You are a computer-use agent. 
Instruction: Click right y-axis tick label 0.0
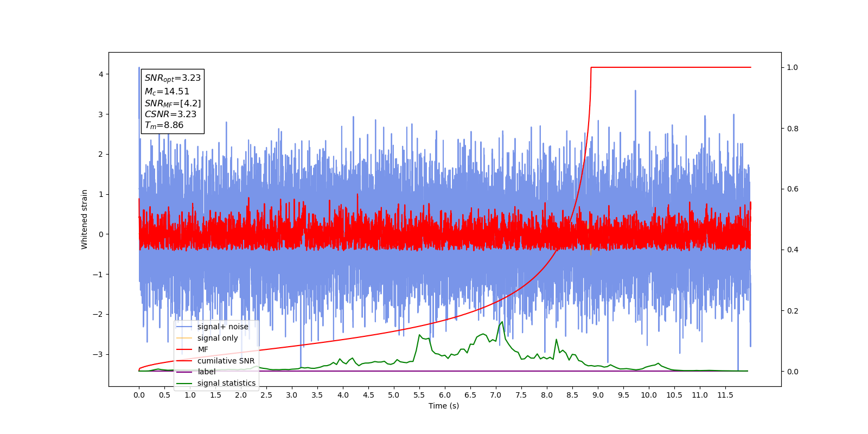tap(793, 372)
